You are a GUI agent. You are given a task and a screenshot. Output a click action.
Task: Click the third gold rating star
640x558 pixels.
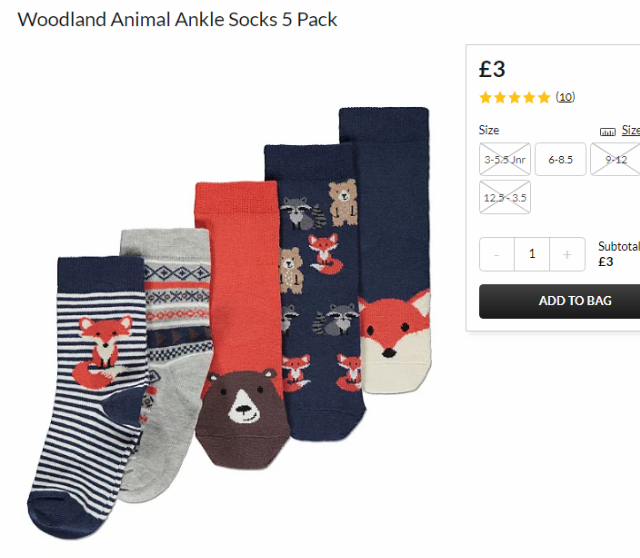tap(515, 98)
